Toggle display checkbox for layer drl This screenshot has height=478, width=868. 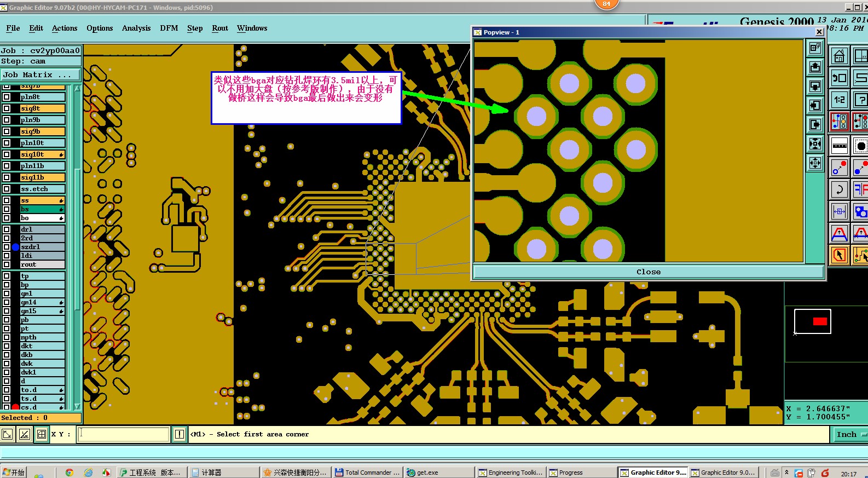pyautogui.click(x=7, y=229)
